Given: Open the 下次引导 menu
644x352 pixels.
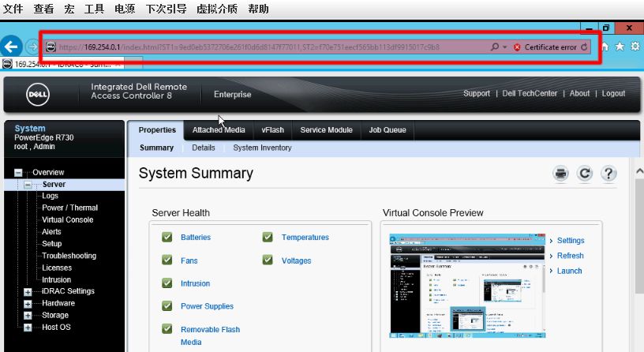Looking at the screenshot, I should point(166,9).
